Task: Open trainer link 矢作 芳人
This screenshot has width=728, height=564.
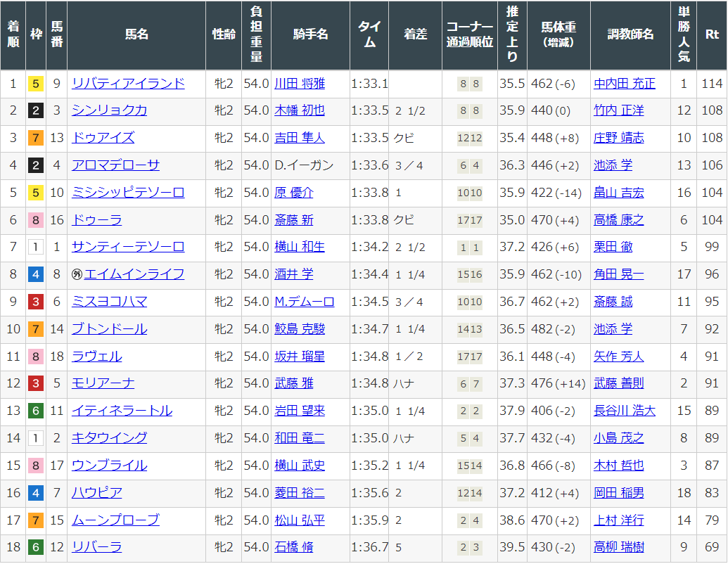Action: coord(619,357)
